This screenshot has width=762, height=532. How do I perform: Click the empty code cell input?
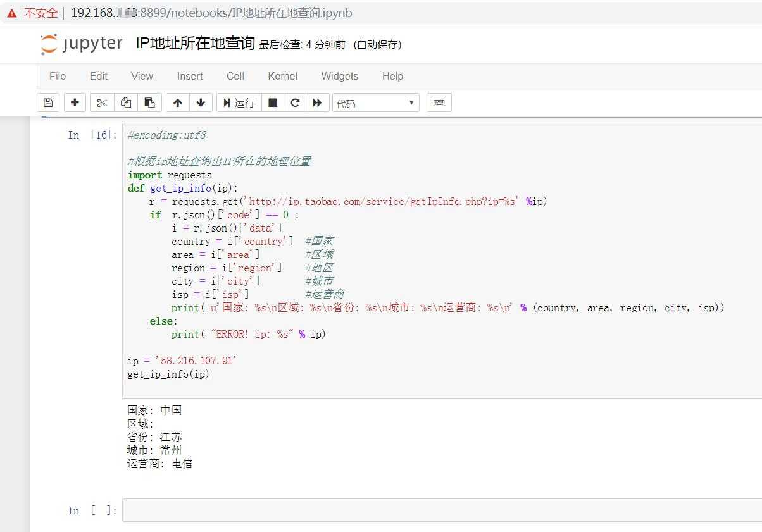[x=442, y=510]
